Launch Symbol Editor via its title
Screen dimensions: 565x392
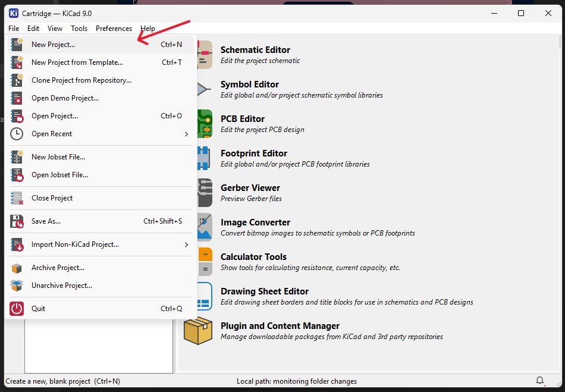[x=250, y=84]
